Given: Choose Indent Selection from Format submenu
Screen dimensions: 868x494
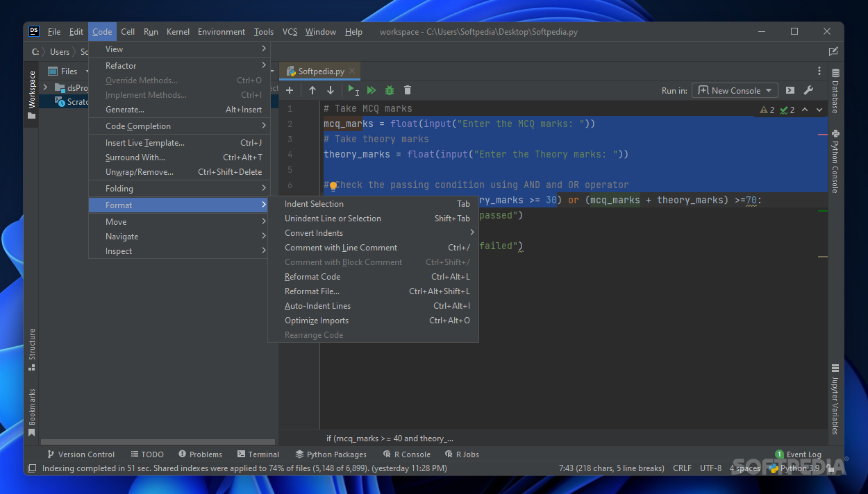Looking at the screenshot, I should [373, 203].
